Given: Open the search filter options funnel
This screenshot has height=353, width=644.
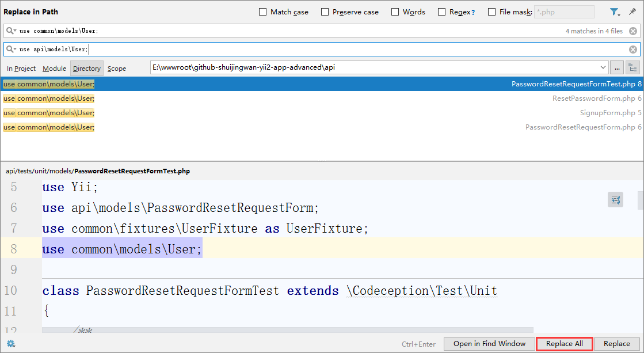Looking at the screenshot, I should (614, 12).
